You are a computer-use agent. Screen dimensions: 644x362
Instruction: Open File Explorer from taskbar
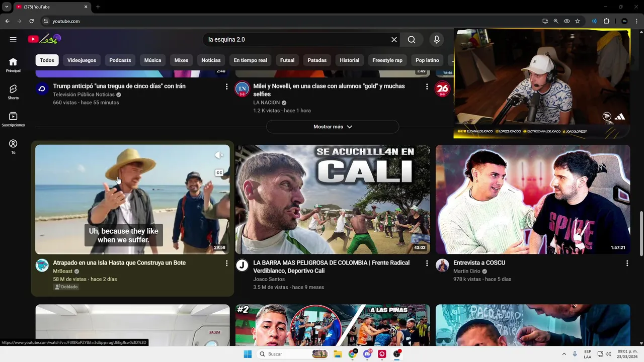[338, 354]
